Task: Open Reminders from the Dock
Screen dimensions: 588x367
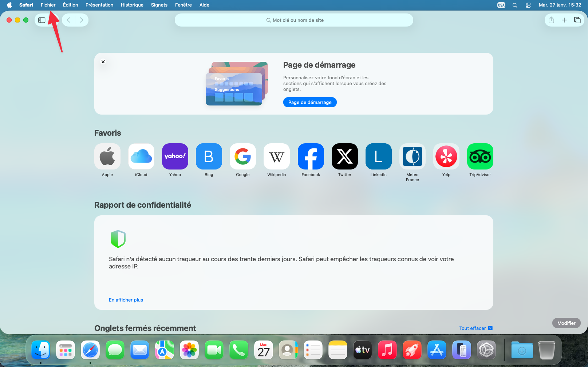Action: point(313,350)
